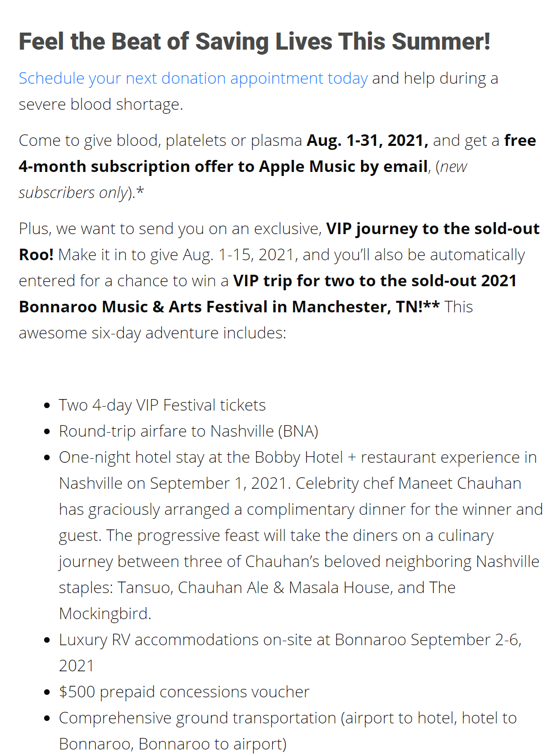The width and height of the screenshot is (558, 756).
Task: Click the Luxury RV accommodations list item
Action: [x=290, y=653]
